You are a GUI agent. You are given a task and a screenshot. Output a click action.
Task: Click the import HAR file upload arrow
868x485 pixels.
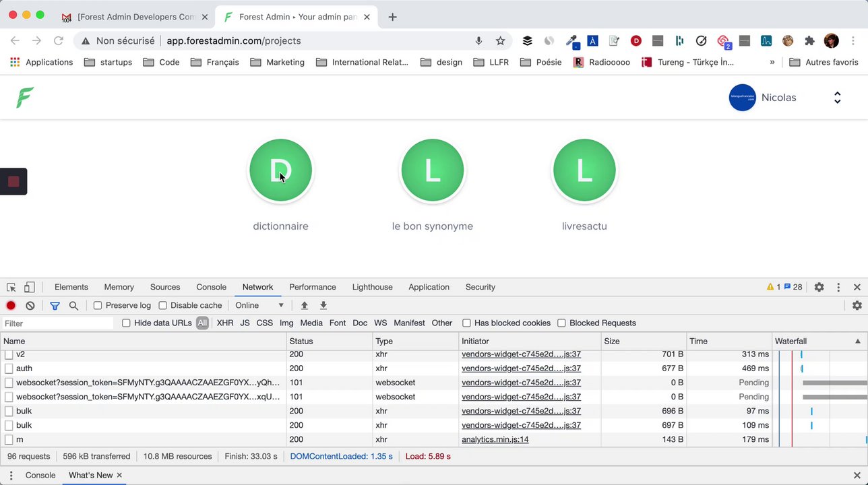click(x=304, y=305)
